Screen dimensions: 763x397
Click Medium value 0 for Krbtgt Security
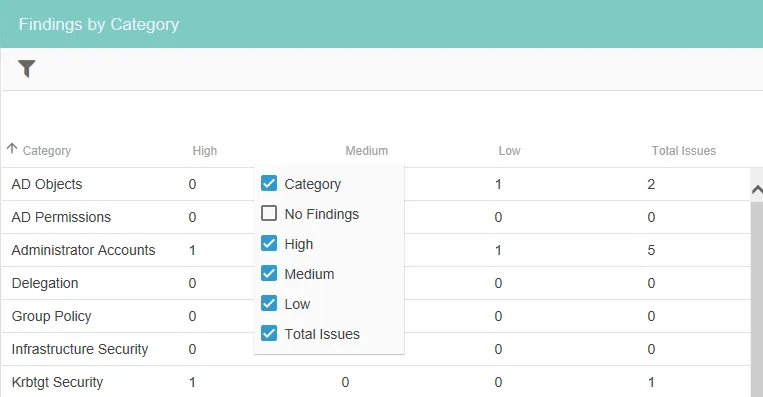click(x=345, y=382)
